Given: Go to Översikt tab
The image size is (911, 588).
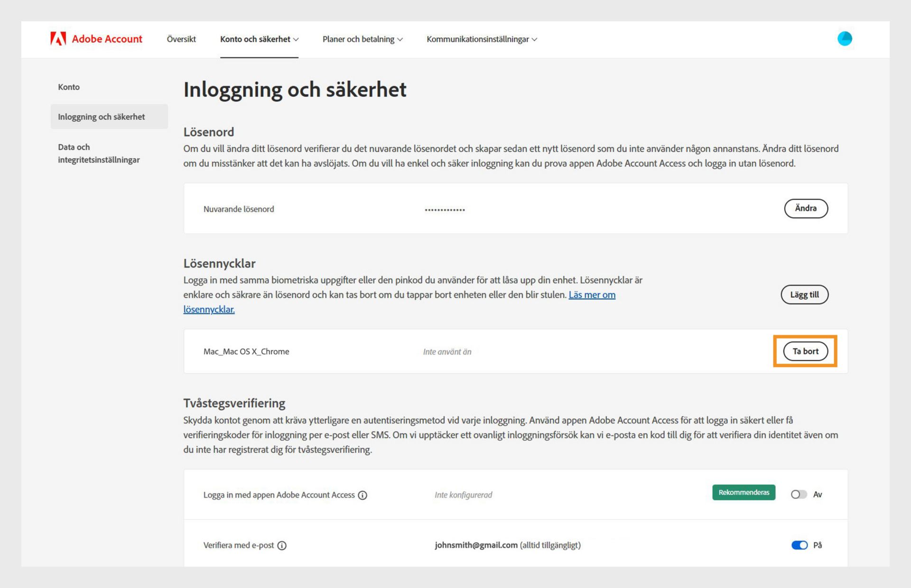Looking at the screenshot, I should 181,39.
